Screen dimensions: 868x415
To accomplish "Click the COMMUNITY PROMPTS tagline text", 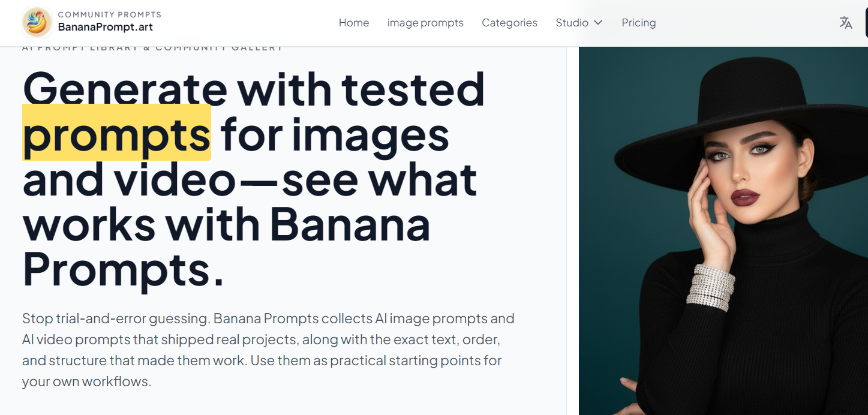I will click(x=110, y=14).
